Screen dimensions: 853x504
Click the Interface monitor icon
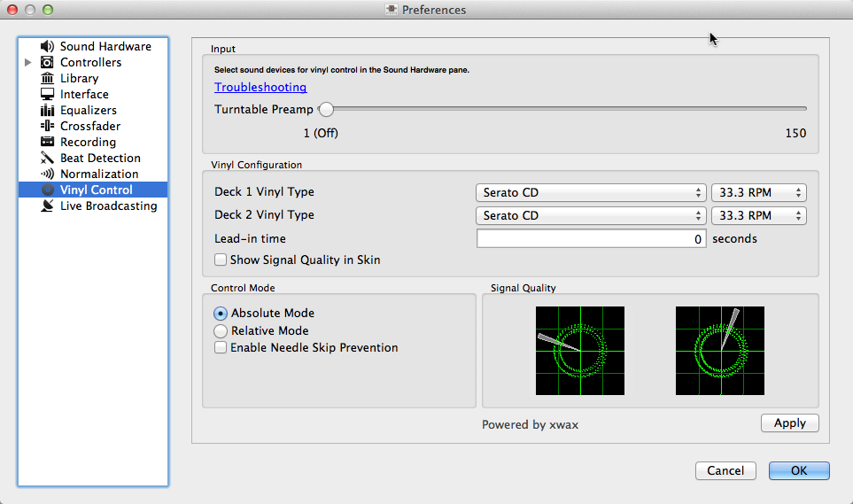point(48,94)
